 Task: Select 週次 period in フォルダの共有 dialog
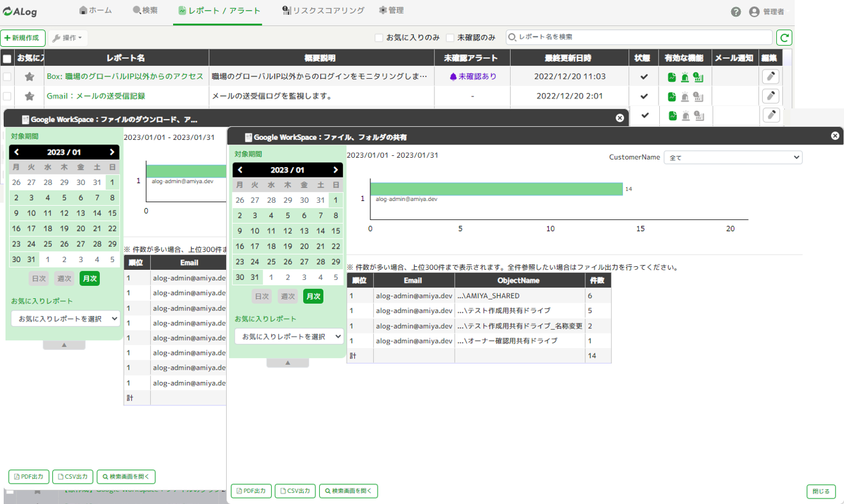[288, 296]
